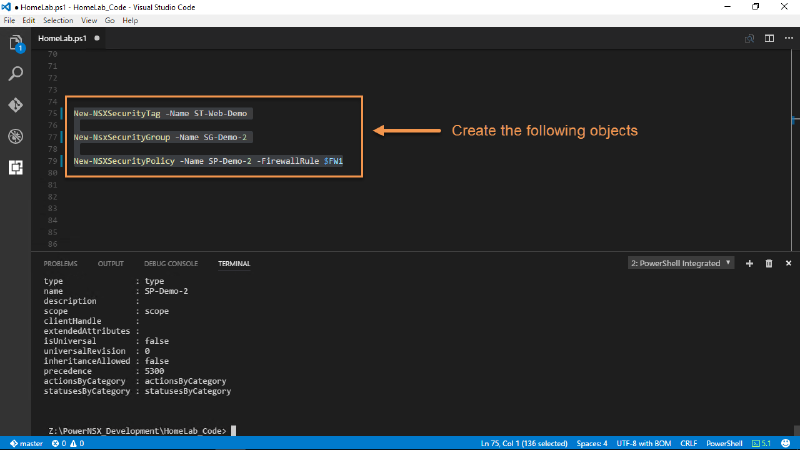
Task: Click the feedback smiley icon
Action: (786, 443)
